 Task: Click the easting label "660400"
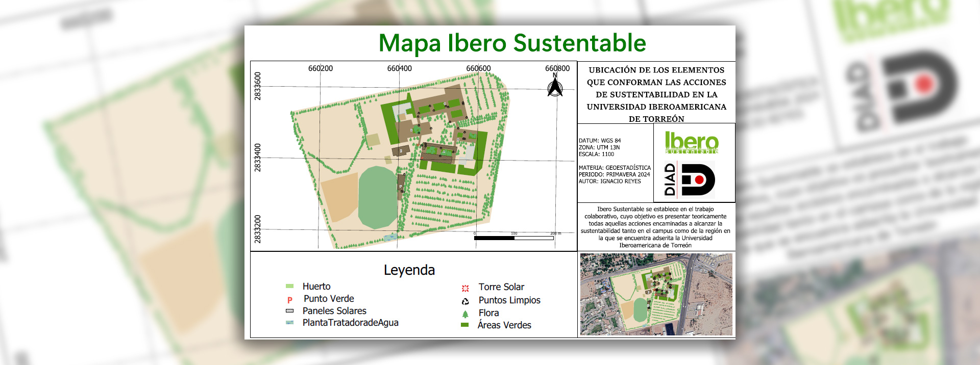(399, 68)
